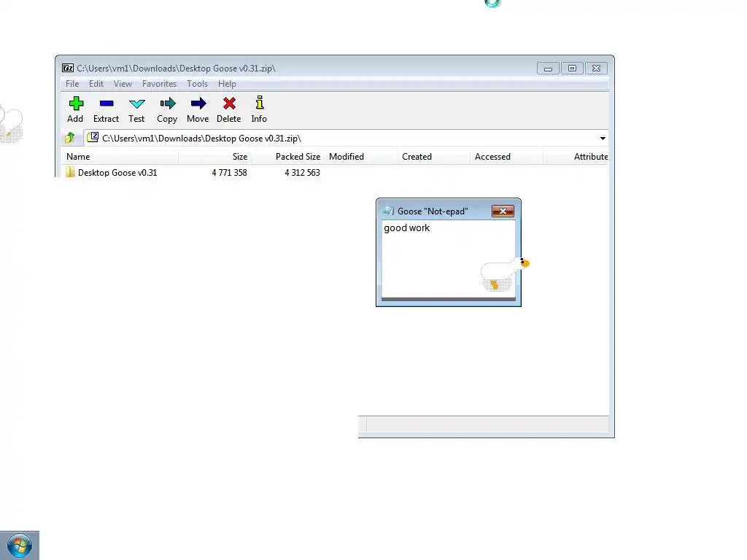This screenshot has height=560, width=747.
Task: Choose the Copy toolbar icon
Action: pos(167,104)
